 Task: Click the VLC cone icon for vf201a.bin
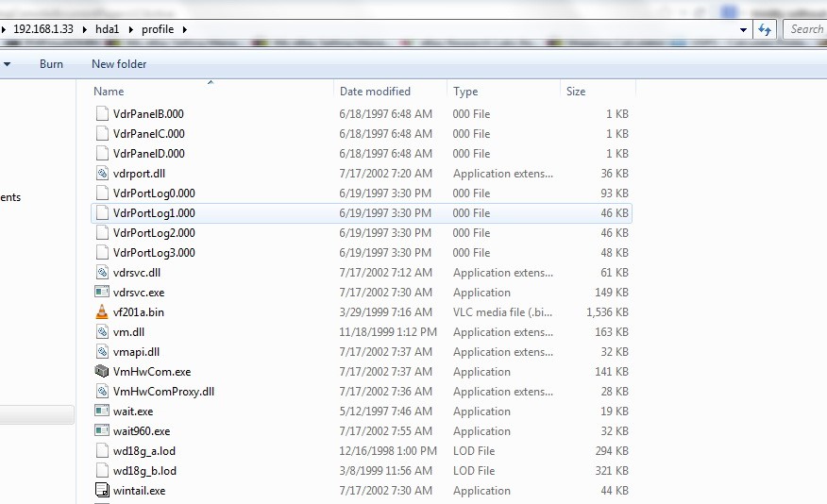[x=103, y=312]
